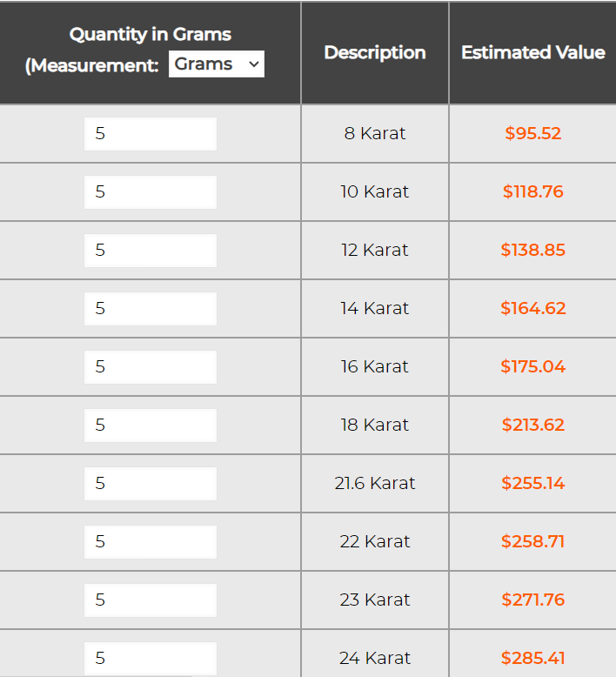616x677 pixels.
Task: Select the '16 Karat' description cell
Action: click(x=375, y=366)
